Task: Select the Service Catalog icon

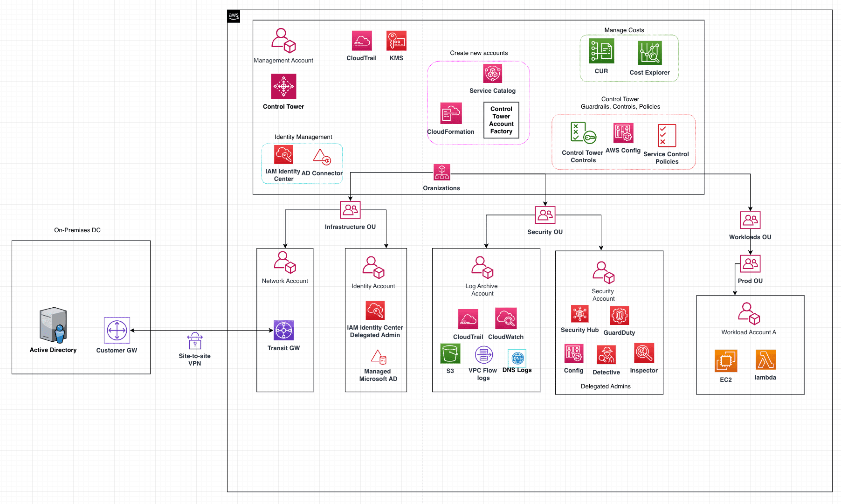Action: point(492,73)
